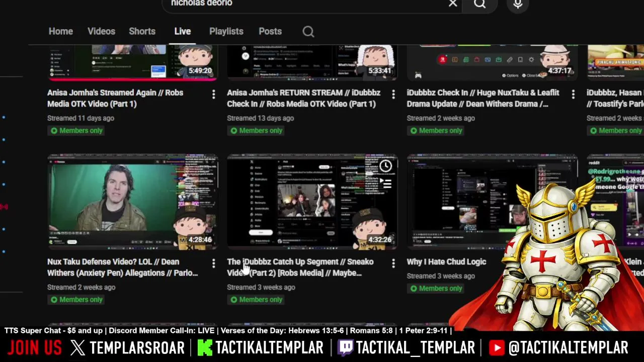Screen dimensions: 644x362
Task: Click Add to queue icon on Catch Up Segment thumbnail
Action: (385, 184)
